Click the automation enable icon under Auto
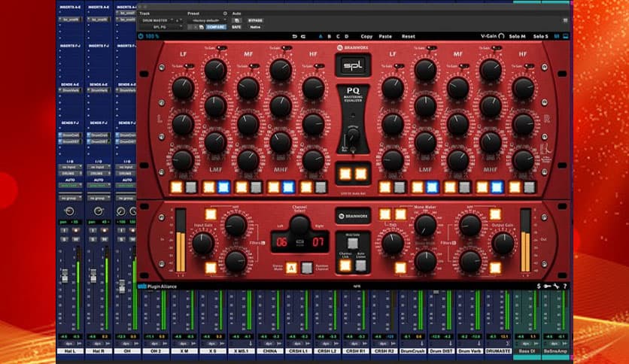 pyautogui.click(x=237, y=20)
